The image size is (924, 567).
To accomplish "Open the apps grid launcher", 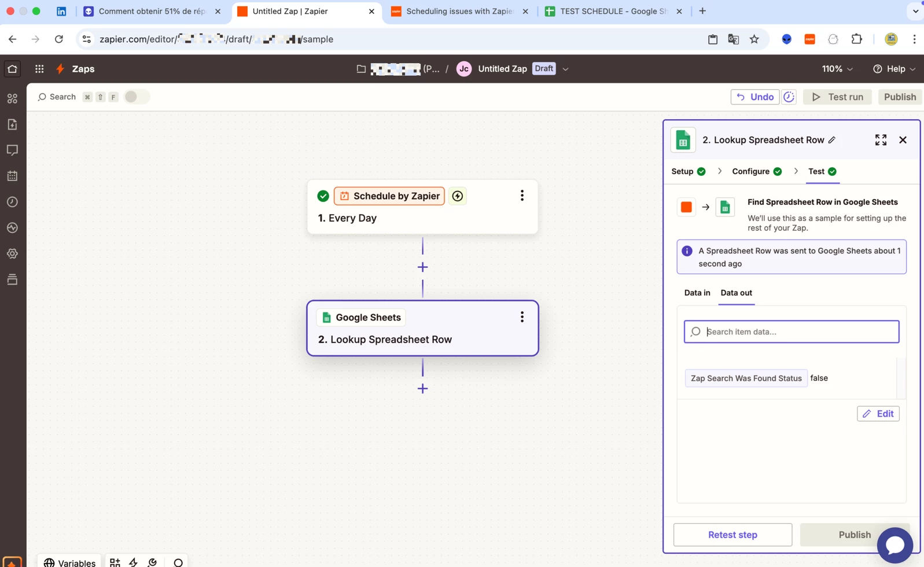I will point(39,69).
